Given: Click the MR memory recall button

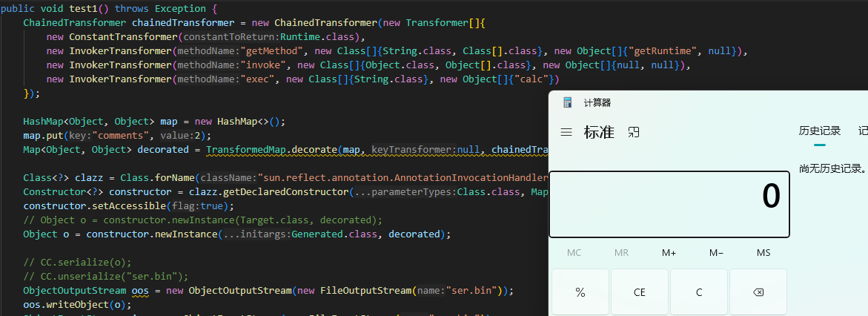Looking at the screenshot, I should click(622, 253).
